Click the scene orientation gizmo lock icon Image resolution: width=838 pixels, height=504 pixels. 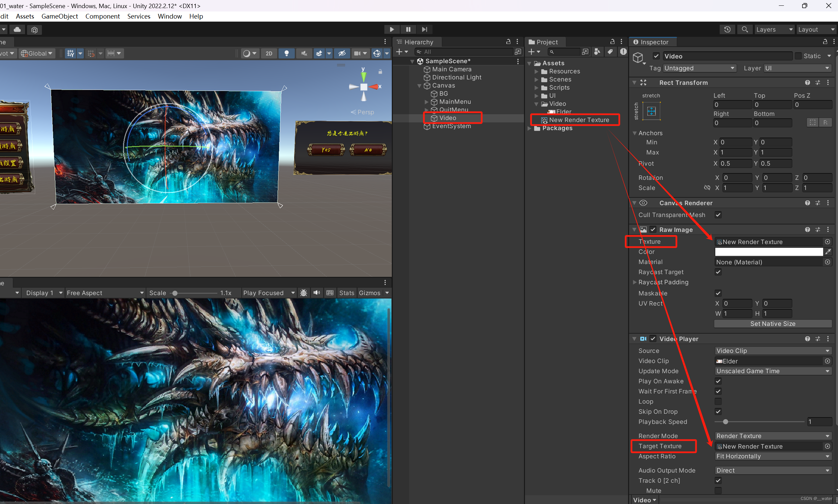click(380, 72)
